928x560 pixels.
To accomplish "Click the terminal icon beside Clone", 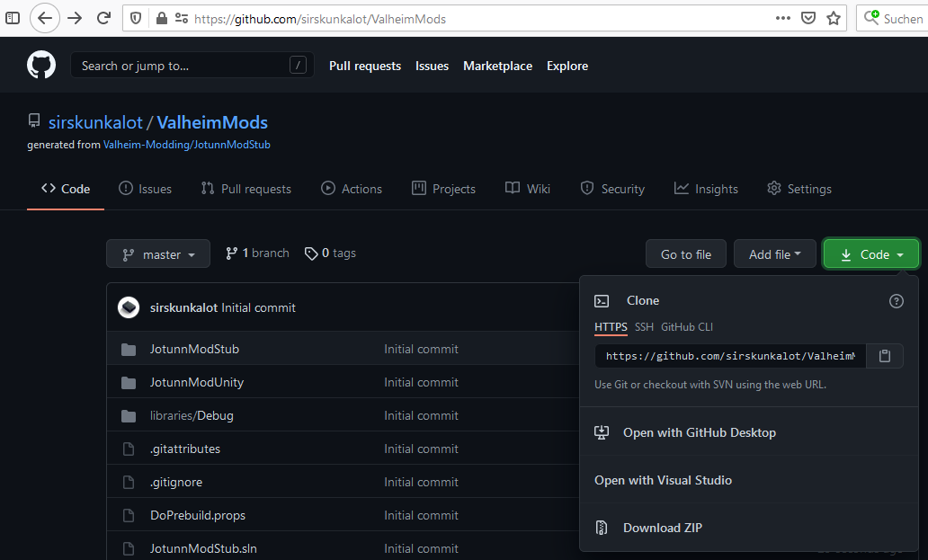I will click(602, 301).
